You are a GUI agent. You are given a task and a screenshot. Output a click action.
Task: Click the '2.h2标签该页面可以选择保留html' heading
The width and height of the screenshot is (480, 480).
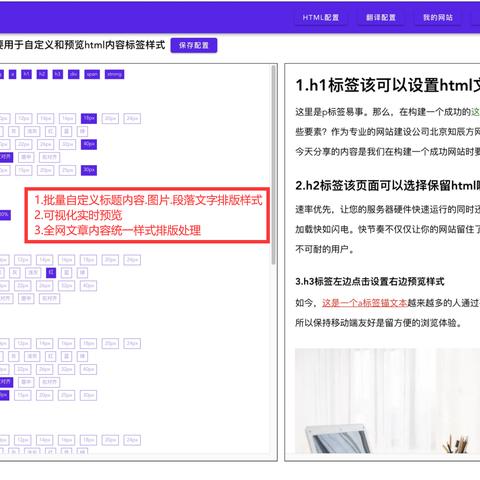tap(388, 185)
